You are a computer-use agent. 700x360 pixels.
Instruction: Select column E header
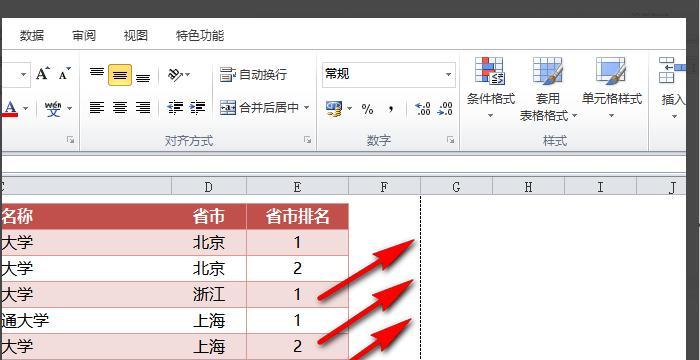click(x=297, y=187)
